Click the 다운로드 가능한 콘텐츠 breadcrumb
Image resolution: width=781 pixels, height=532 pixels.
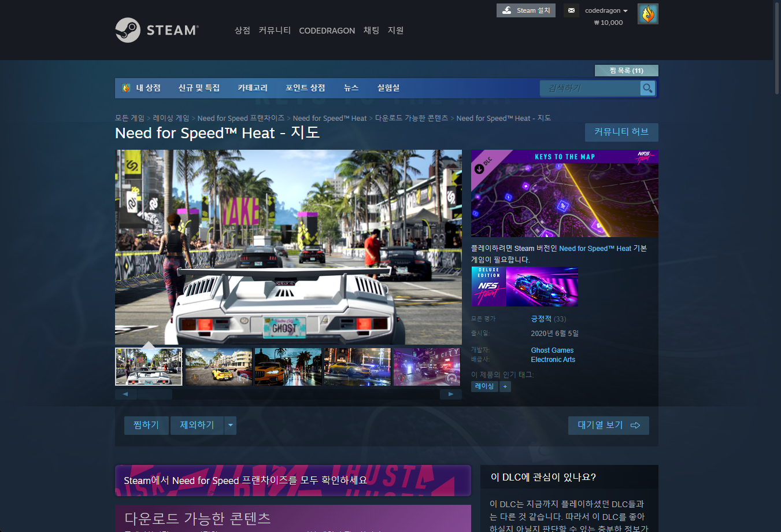[x=412, y=118]
